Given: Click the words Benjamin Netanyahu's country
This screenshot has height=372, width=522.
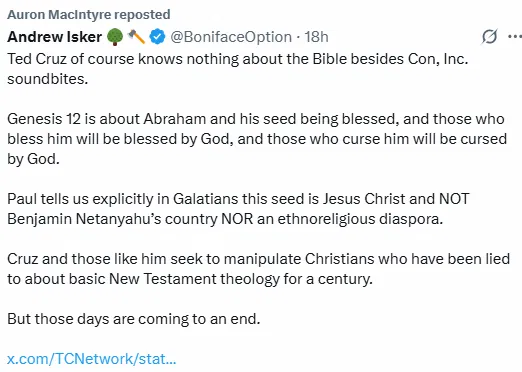Looking at the screenshot, I should tap(112, 219).
